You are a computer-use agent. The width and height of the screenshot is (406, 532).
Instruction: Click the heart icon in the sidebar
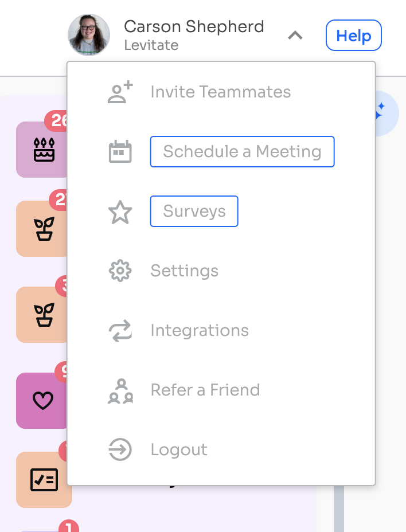coord(44,400)
